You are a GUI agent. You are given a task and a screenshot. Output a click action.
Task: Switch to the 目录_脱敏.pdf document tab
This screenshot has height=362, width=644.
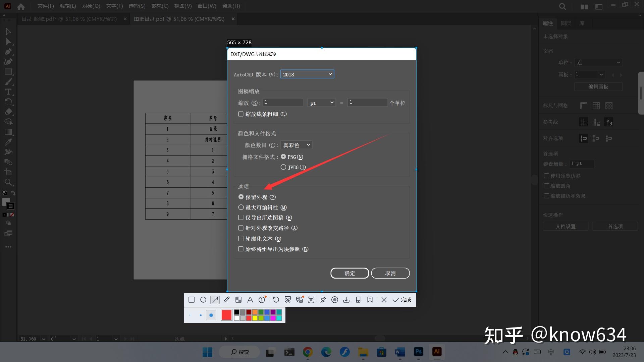pos(69,19)
